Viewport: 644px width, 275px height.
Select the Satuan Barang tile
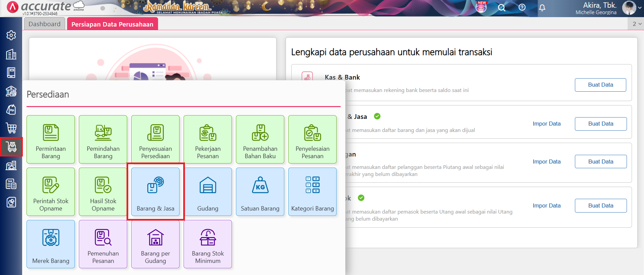point(260,192)
